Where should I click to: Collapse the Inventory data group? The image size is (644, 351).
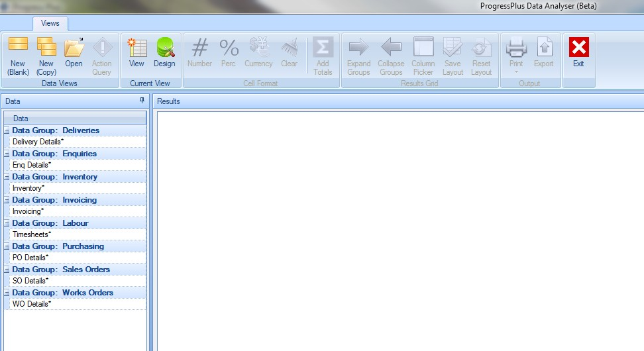(7, 177)
